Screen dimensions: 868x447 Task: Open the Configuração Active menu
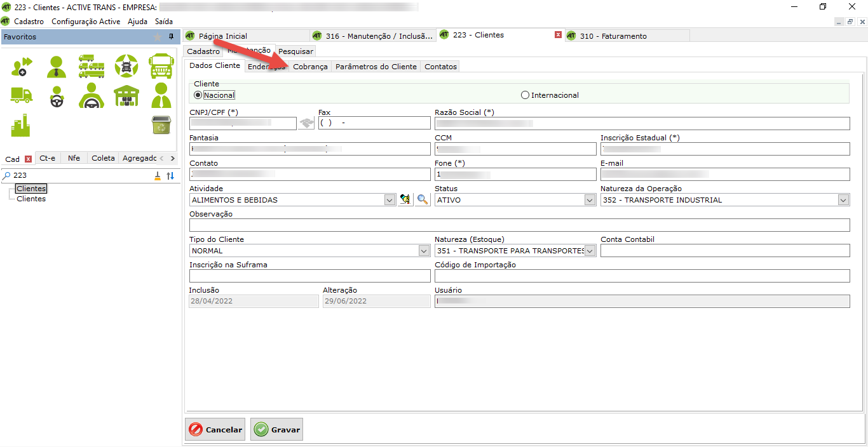86,21
